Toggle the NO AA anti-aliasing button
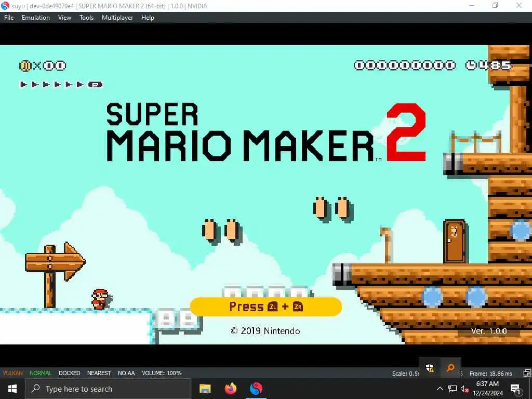The width and height of the screenshot is (532, 399). 126,373
